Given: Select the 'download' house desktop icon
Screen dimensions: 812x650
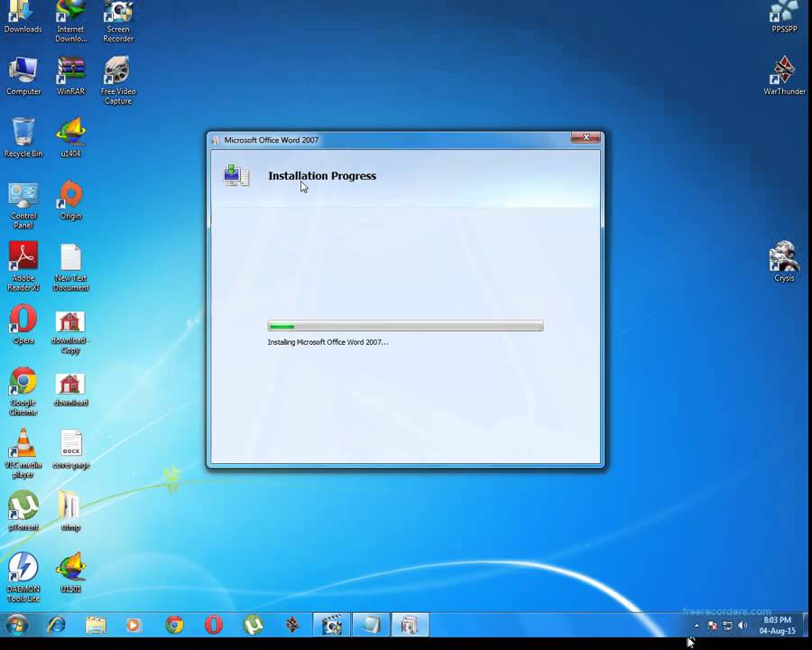Looking at the screenshot, I should [70, 390].
